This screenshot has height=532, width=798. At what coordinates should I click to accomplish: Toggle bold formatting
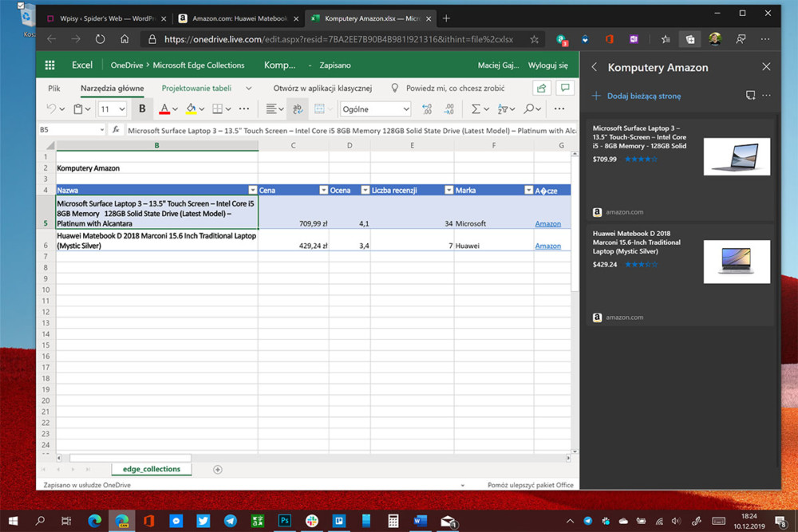[x=142, y=108]
